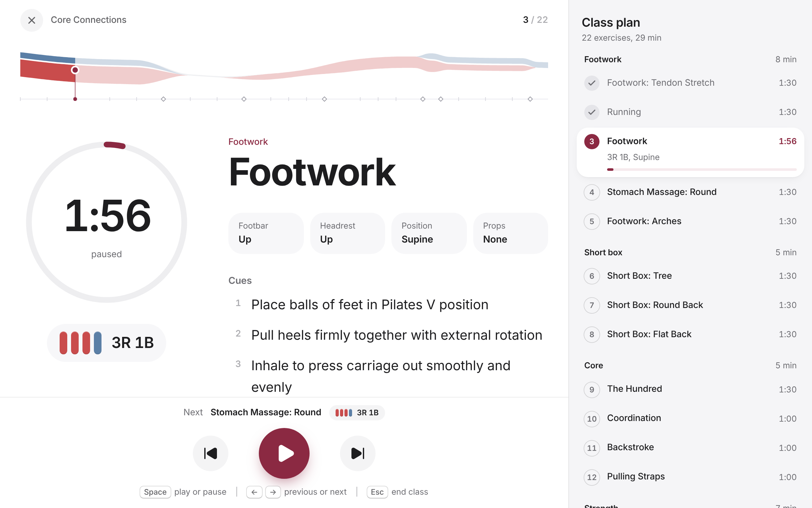Select Stomach Massage: Round in class plan
812x508 pixels.
click(690, 192)
